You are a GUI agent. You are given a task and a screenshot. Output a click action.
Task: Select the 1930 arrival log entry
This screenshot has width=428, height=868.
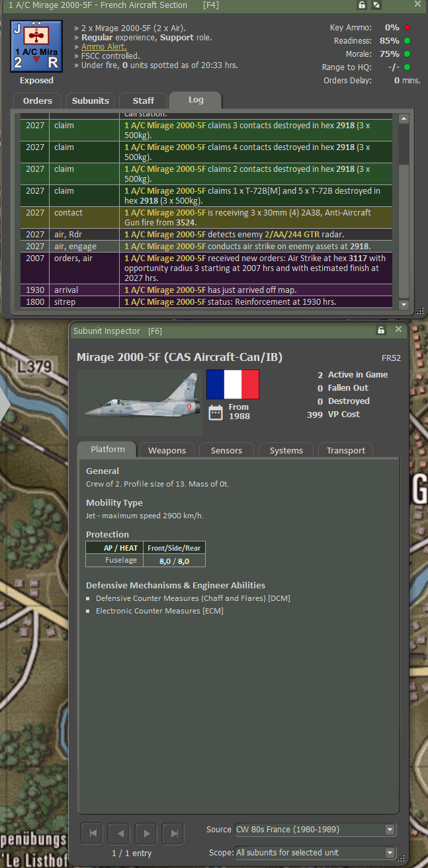pos(206,290)
